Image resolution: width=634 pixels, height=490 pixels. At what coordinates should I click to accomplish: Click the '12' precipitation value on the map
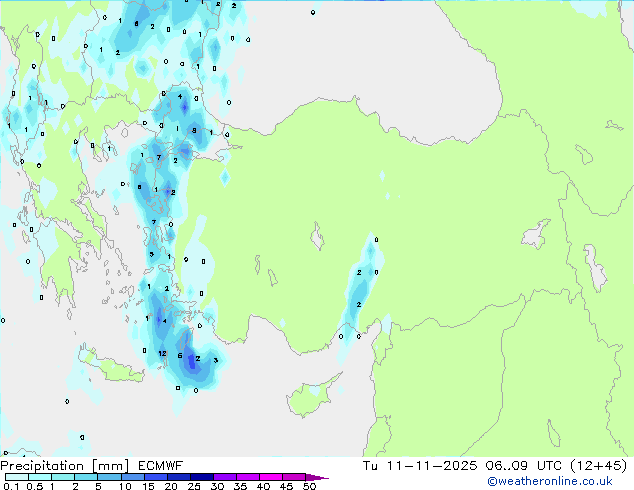point(163,353)
